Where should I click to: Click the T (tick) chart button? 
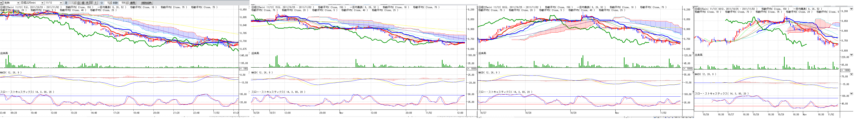tap(96, 3)
